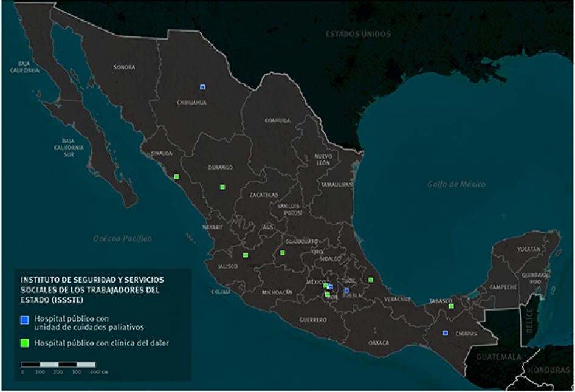575x392 pixels.
Task: Select the Coahuila state label
Action: tap(277, 120)
